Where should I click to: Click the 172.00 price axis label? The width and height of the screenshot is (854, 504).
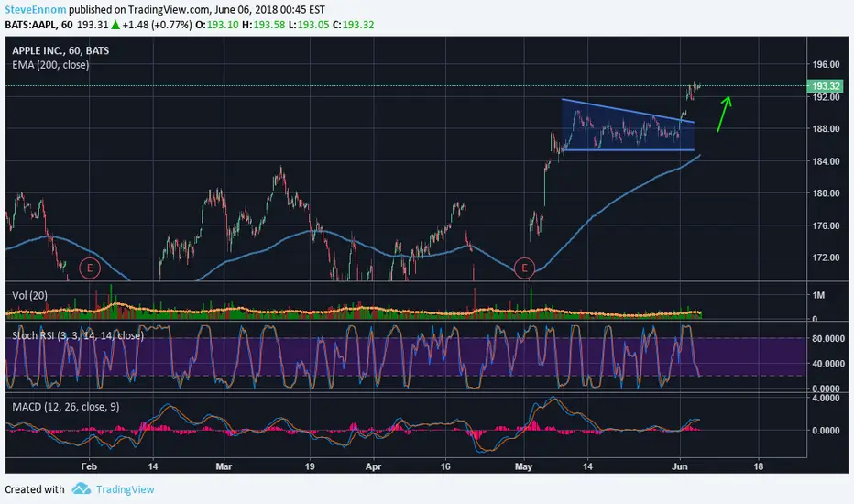point(826,257)
